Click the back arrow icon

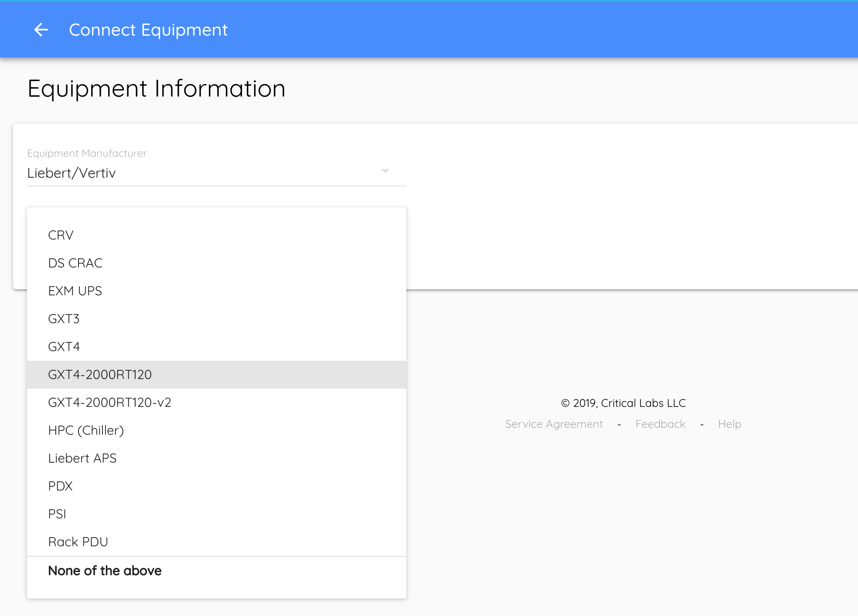(41, 30)
